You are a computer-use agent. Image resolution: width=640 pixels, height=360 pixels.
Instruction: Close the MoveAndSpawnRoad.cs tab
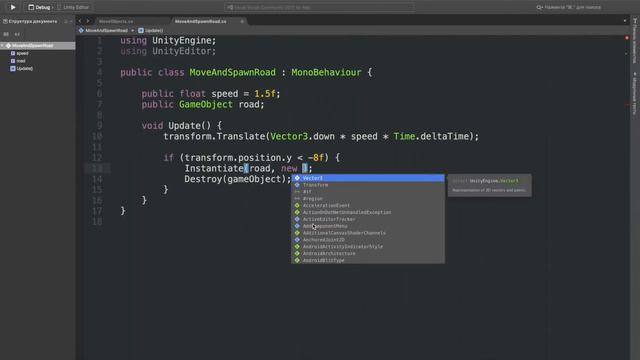coord(242,21)
